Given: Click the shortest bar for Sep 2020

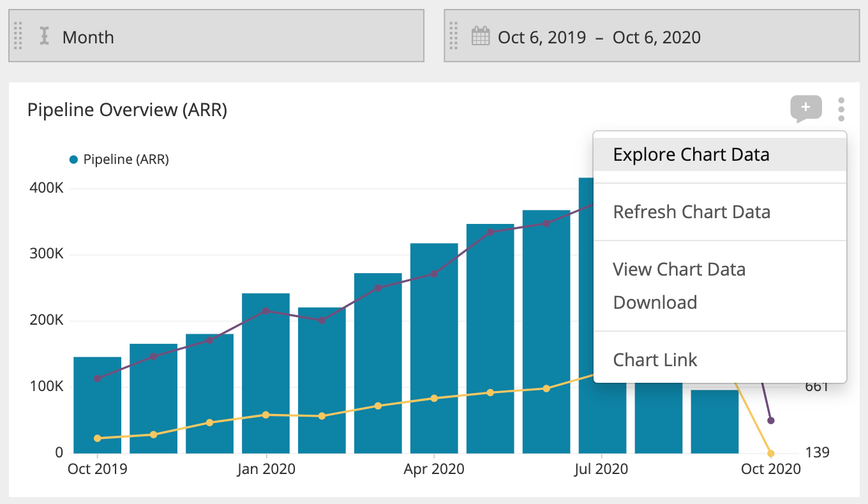Looking at the screenshot, I should [x=715, y=422].
